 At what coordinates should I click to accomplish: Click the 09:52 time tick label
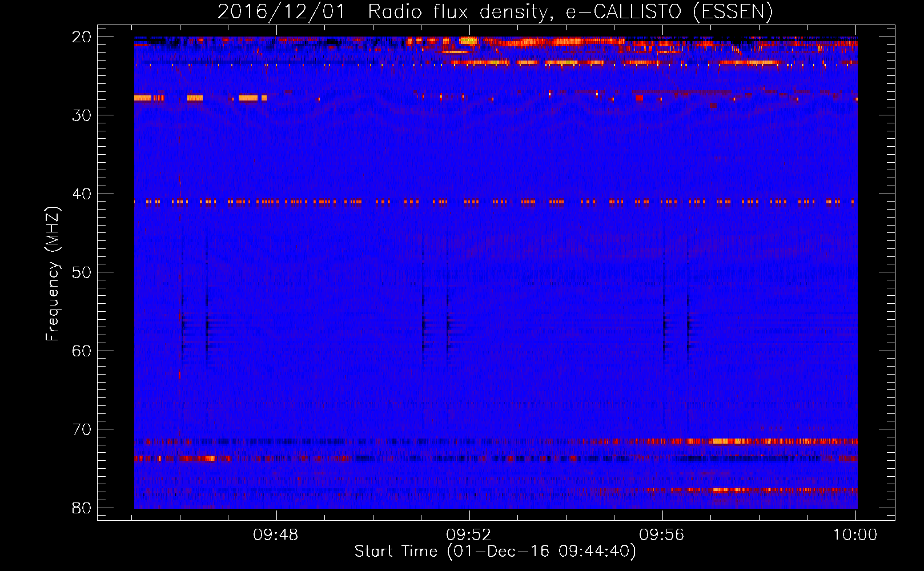(x=469, y=535)
